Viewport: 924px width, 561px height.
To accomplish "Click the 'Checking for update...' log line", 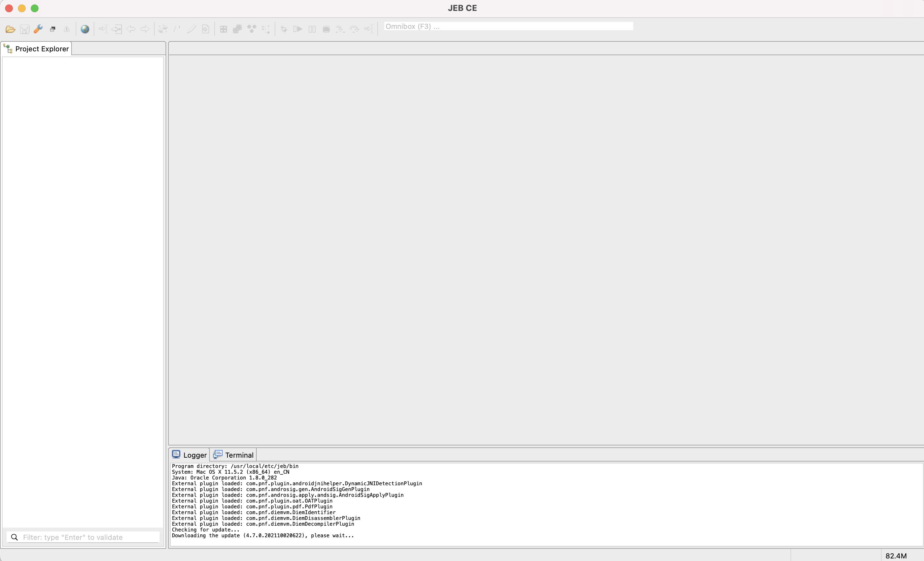I will click(206, 530).
